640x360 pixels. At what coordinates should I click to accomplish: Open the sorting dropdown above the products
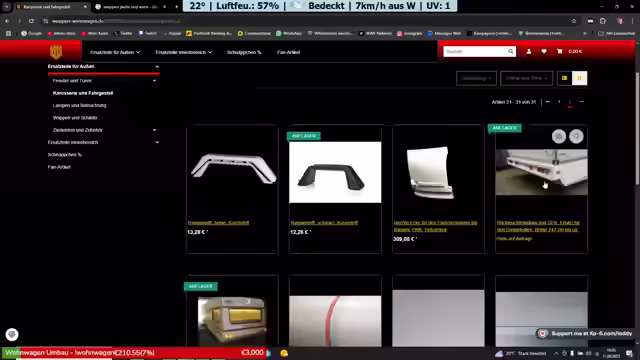pos(476,78)
